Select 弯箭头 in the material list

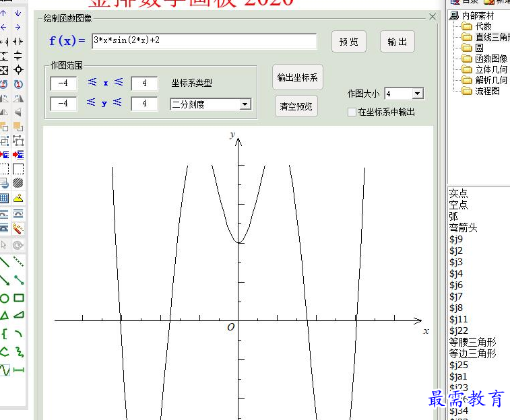tap(463, 228)
